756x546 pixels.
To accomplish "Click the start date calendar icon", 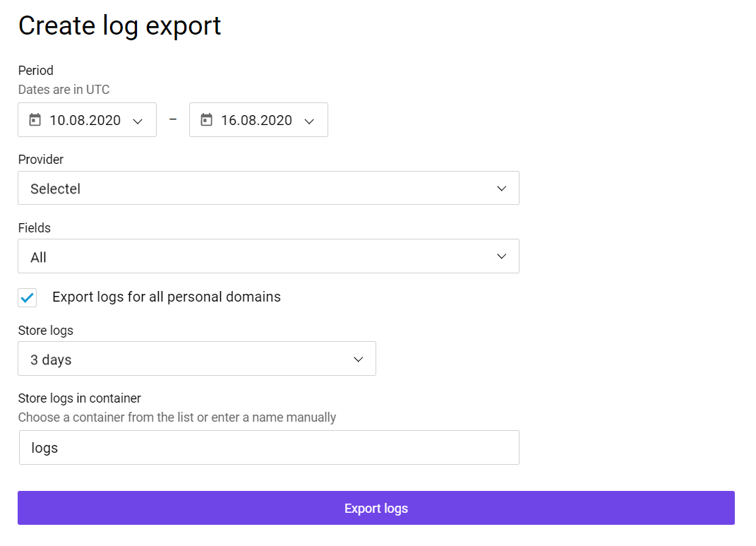I will pyautogui.click(x=35, y=119).
